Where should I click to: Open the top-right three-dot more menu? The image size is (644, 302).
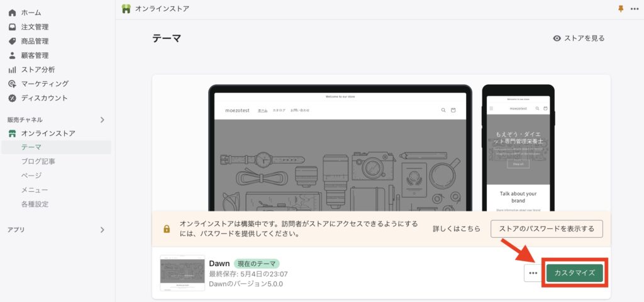pos(634,9)
